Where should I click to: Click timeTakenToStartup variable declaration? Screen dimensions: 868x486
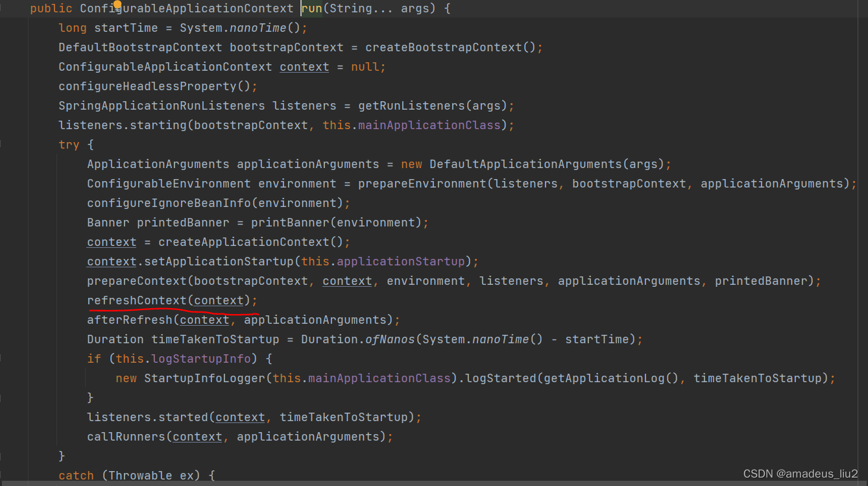tap(215, 339)
